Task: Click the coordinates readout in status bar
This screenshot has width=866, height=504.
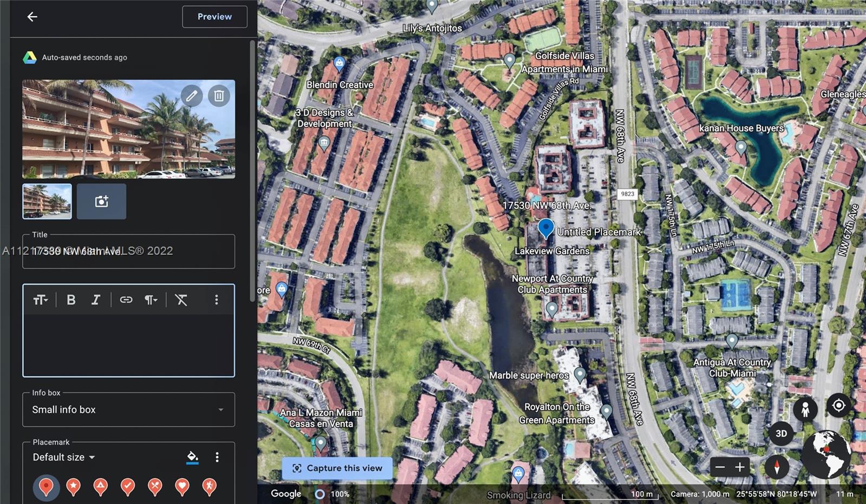Action: pyautogui.click(x=776, y=494)
